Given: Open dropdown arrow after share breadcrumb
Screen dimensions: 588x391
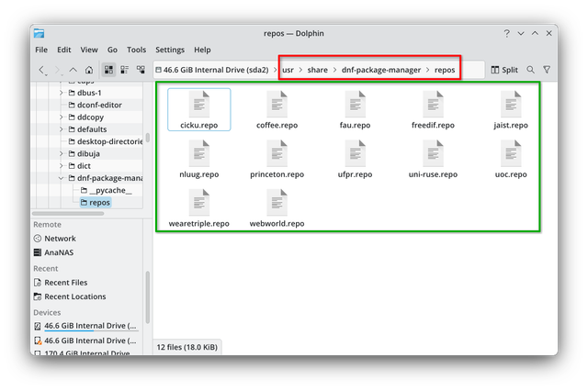Looking at the screenshot, I should [x=334, y=70].
